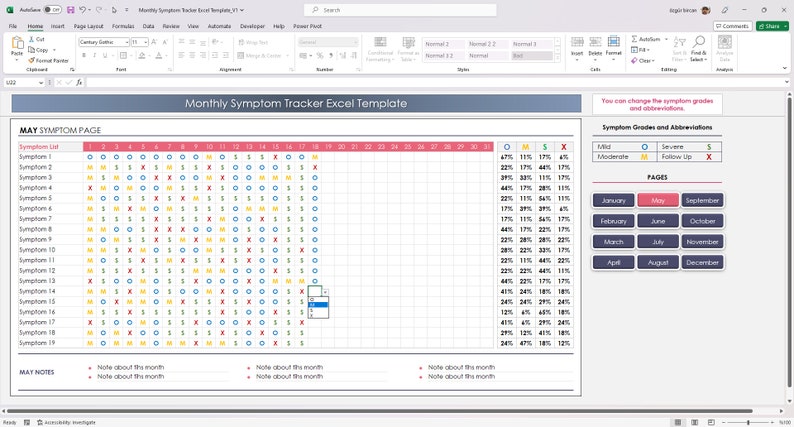Screen dimensions: 794x427
Task: Click the Delete cells icon
Action: pyautogui.click(x=596, y=42)
